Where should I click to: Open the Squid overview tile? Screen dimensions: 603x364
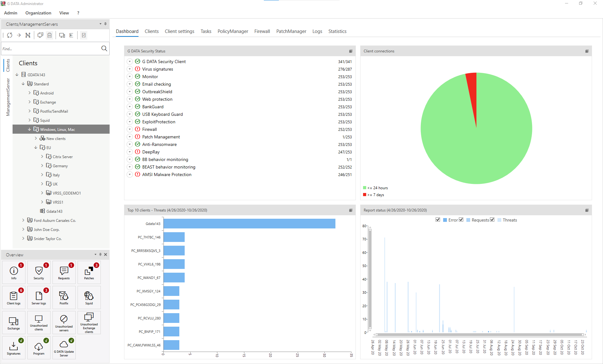(x=89, y=297)
